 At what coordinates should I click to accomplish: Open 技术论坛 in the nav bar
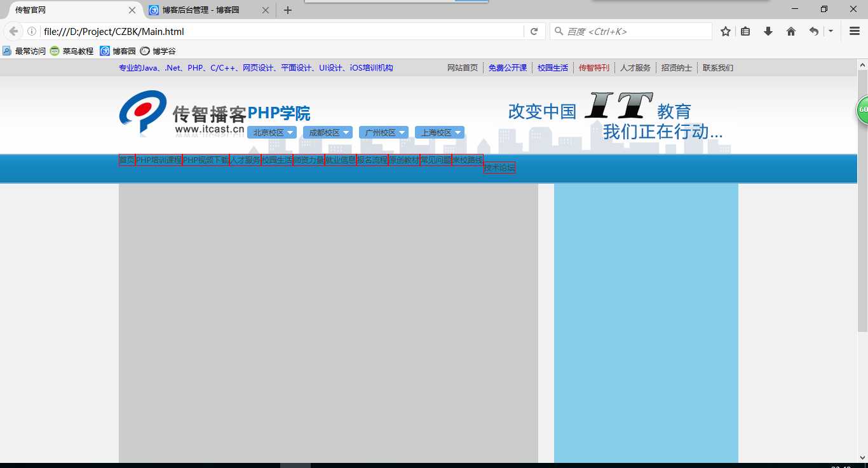pyautogui.click(x=499, y=168)
